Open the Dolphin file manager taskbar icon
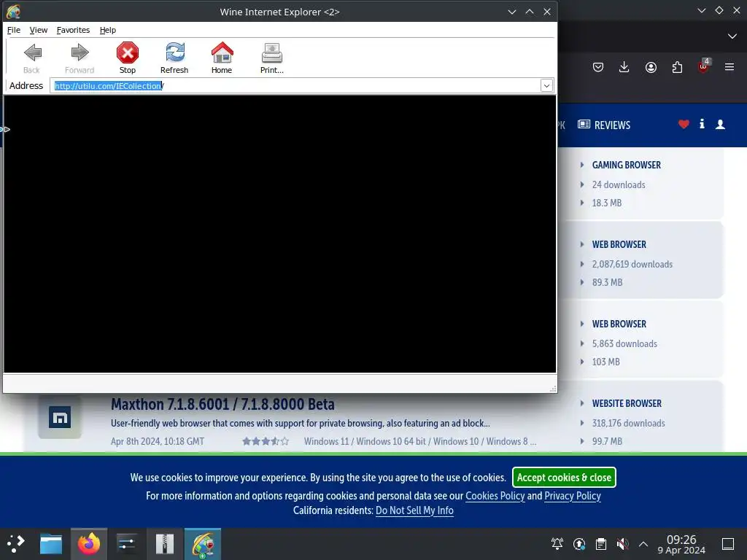747x560 pixels. coord(51,544)
